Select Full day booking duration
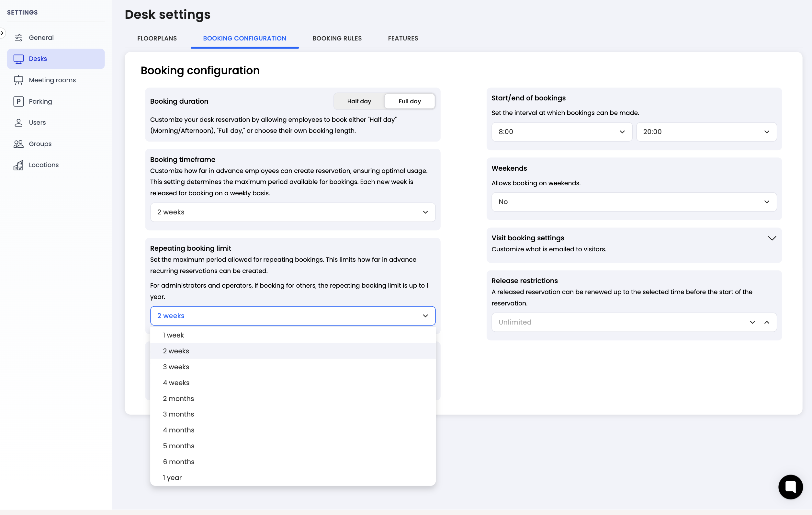 click(x=409, y=101)
